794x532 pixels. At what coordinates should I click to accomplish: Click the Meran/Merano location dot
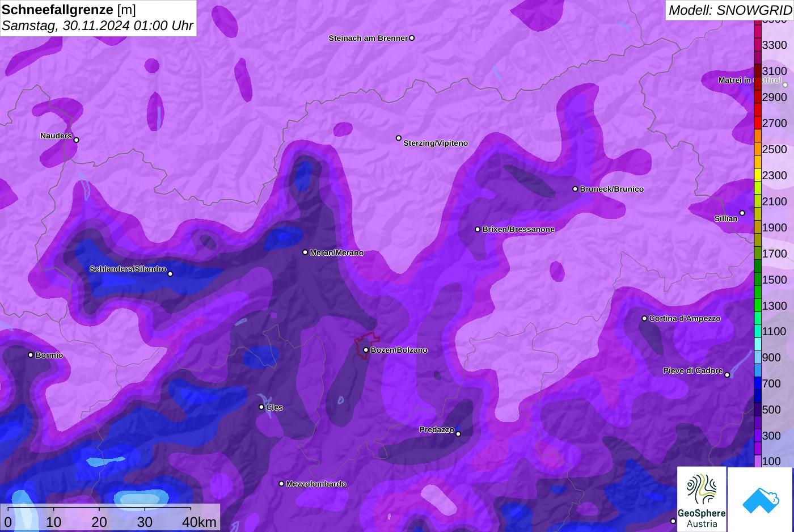[x=305, y=252]
